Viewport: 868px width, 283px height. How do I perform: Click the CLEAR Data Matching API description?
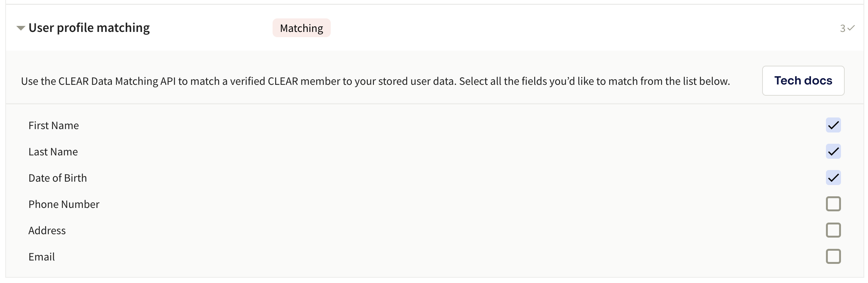pos(375,81)
